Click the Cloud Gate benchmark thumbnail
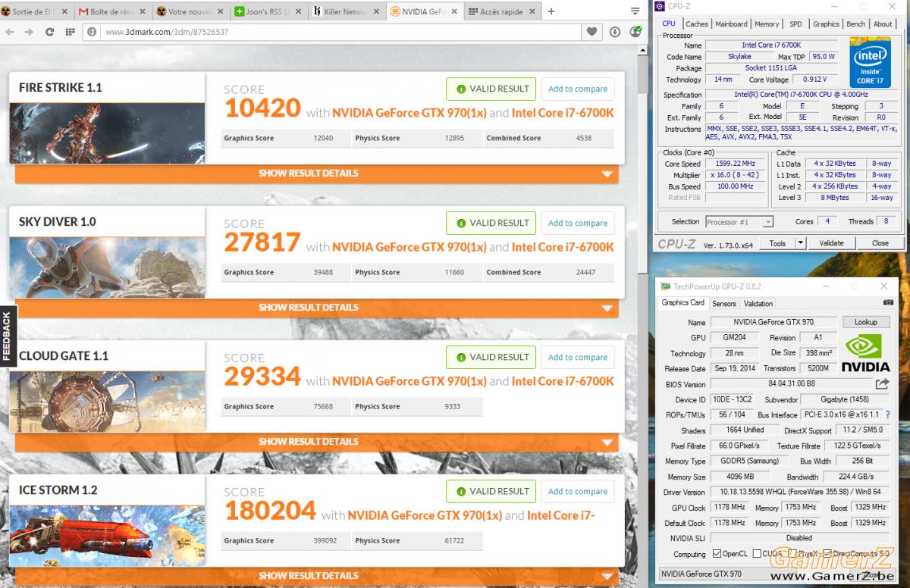The width and height of the screenshot is (910, 588). tap(107, 401)
